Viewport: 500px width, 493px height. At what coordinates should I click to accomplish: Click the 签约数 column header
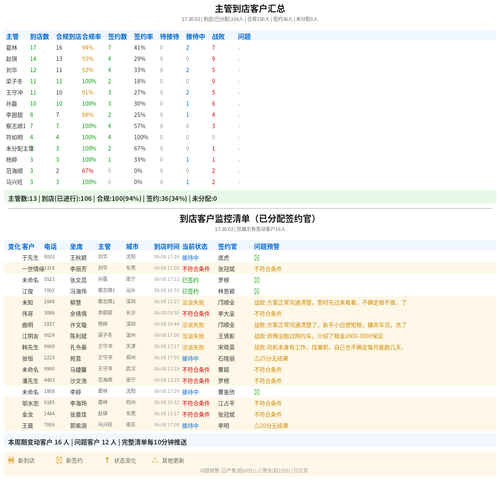(118, 37)
